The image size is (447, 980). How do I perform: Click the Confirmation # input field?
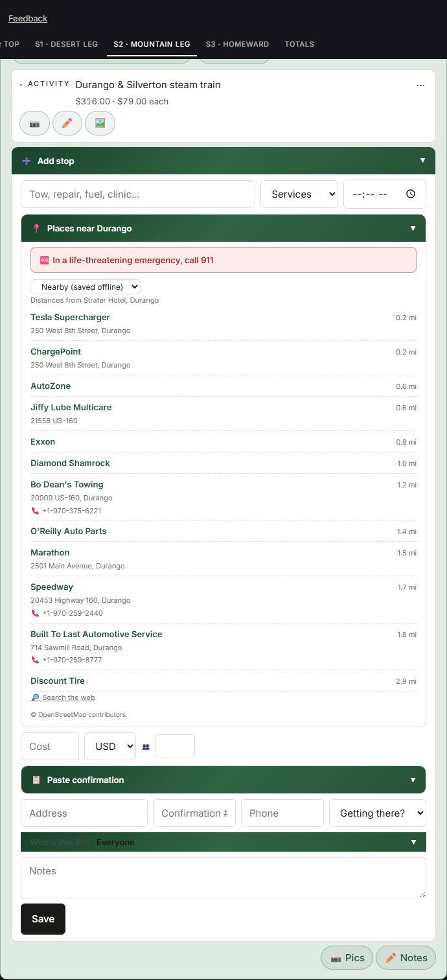pos(194,813)
